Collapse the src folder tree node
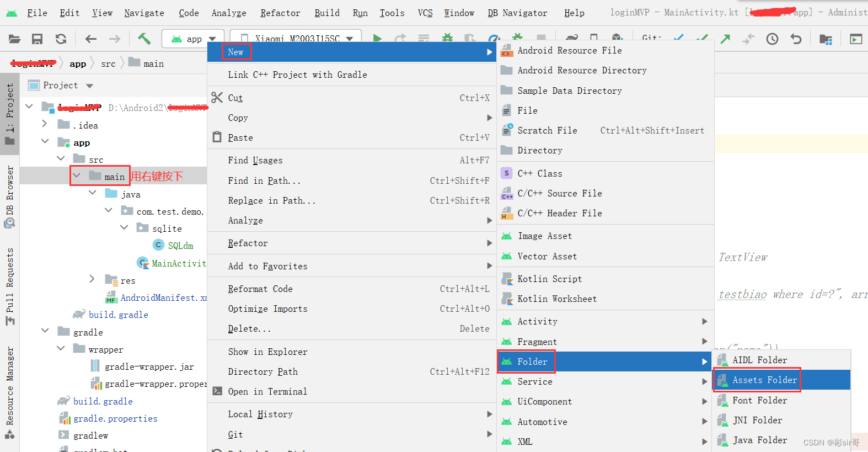The image size is (868, 452). tap(61, 159)
